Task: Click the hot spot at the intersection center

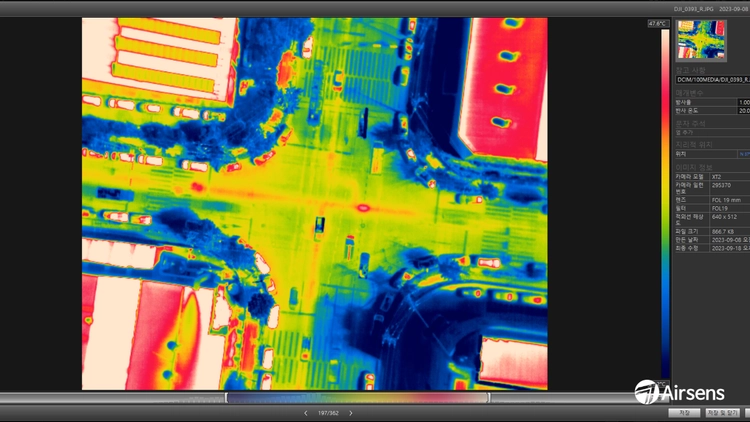Action: tap(363, 208)
